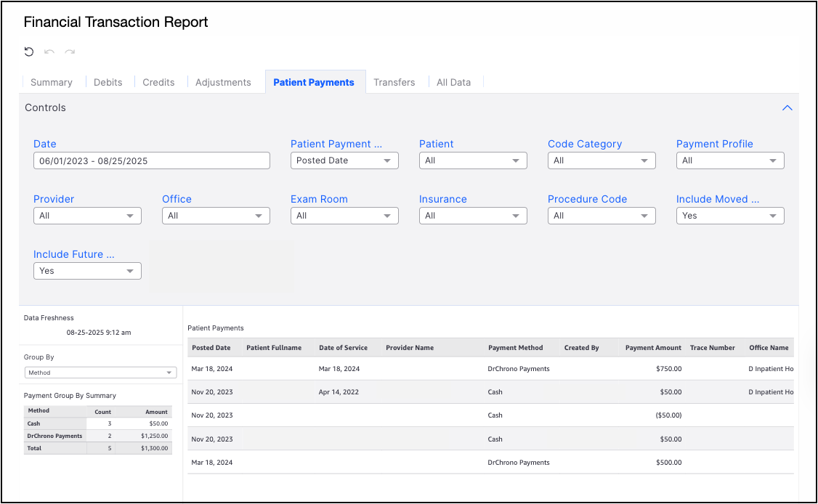Change the Group By Method dropdown
The height and width of the screenshot is (504, 818).
(100, 373)
